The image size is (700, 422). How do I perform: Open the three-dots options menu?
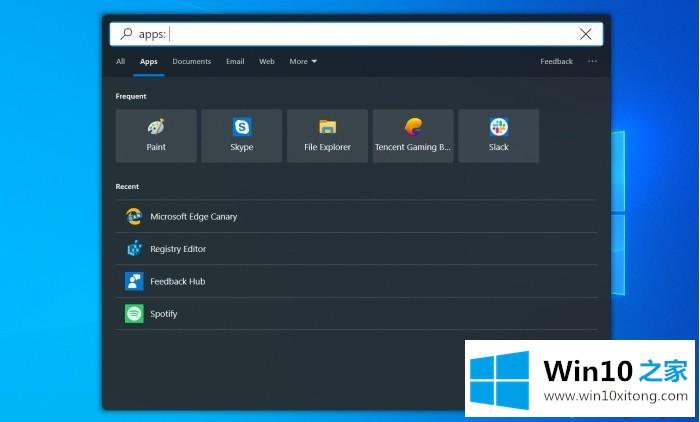[x=592, y=61]
